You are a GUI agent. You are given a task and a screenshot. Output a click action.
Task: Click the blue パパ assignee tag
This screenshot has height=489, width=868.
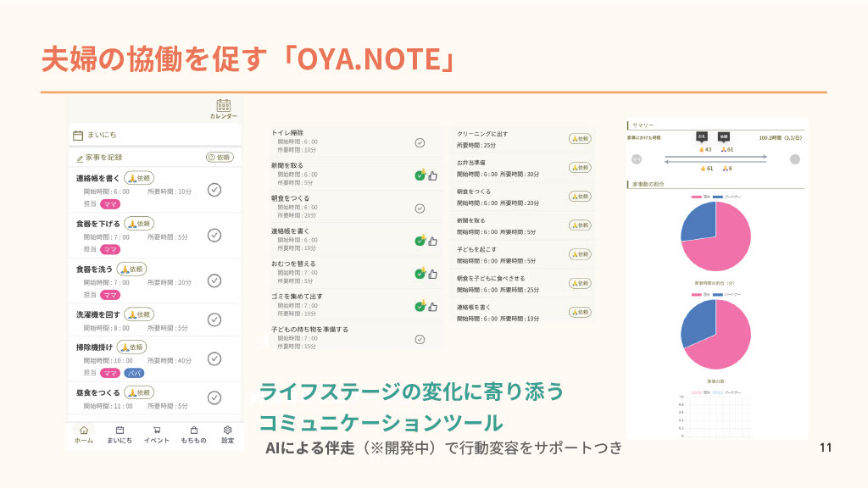134,373
